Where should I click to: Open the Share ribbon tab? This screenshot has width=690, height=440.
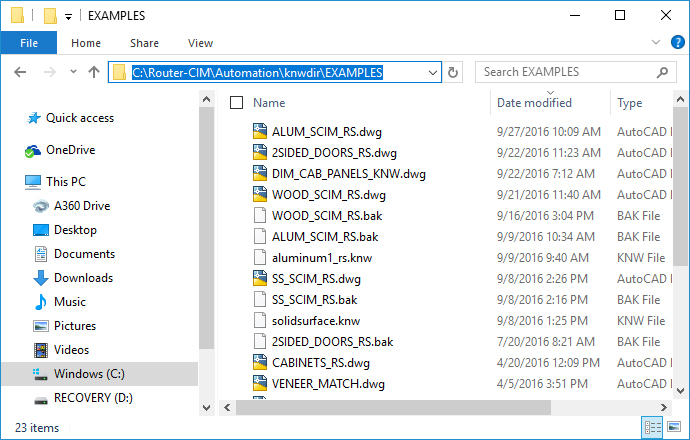click(x=144, y=43)
